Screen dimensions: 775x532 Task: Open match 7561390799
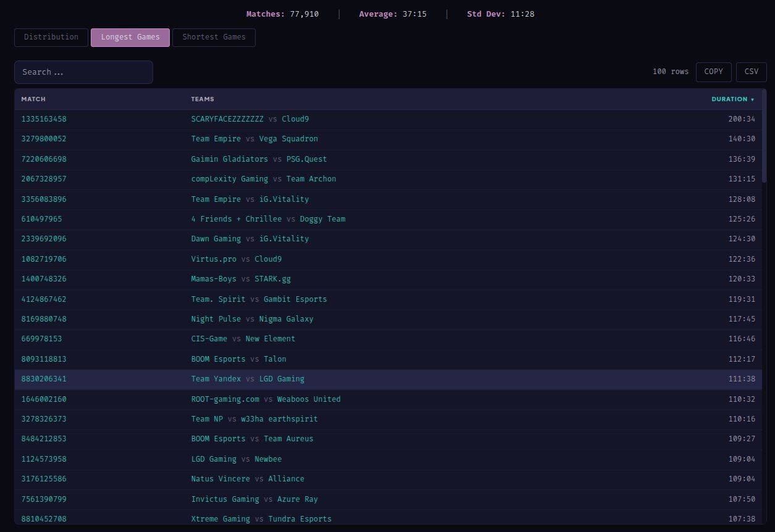44,499
